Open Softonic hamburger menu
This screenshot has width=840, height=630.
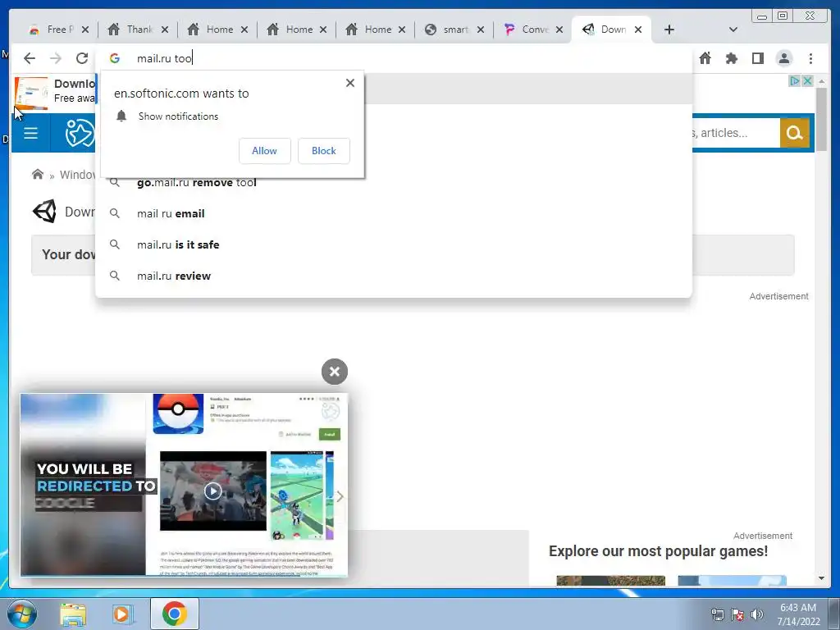[x=30, y=133]
